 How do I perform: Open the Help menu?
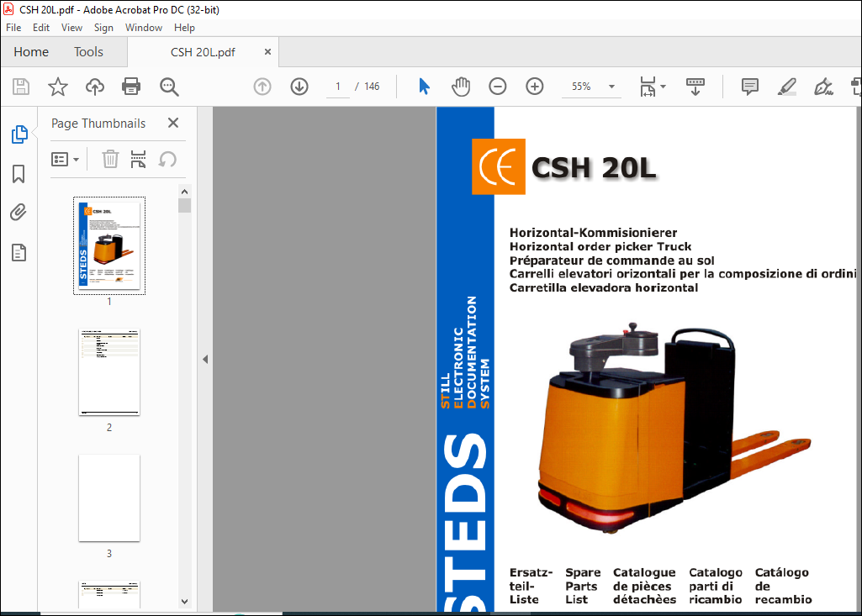(184, 28)
